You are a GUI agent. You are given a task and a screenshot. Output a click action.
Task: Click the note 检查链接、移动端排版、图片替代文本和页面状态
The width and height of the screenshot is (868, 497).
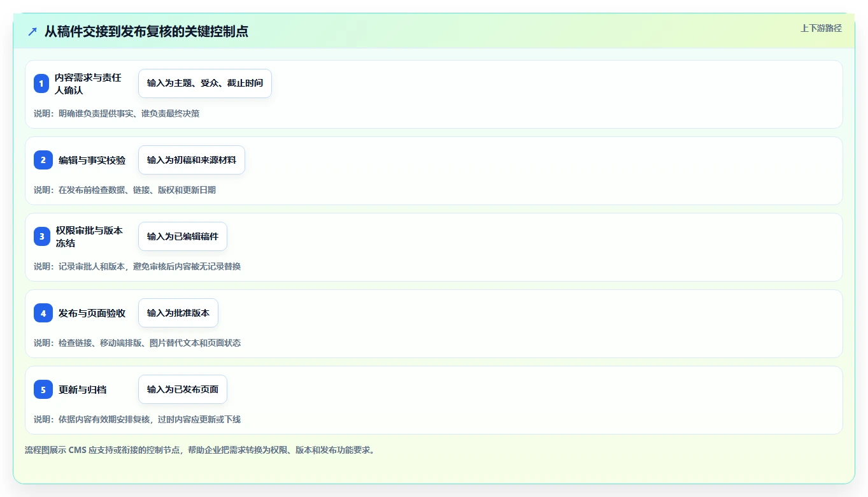pyautogui.click(x=138, y=343)
